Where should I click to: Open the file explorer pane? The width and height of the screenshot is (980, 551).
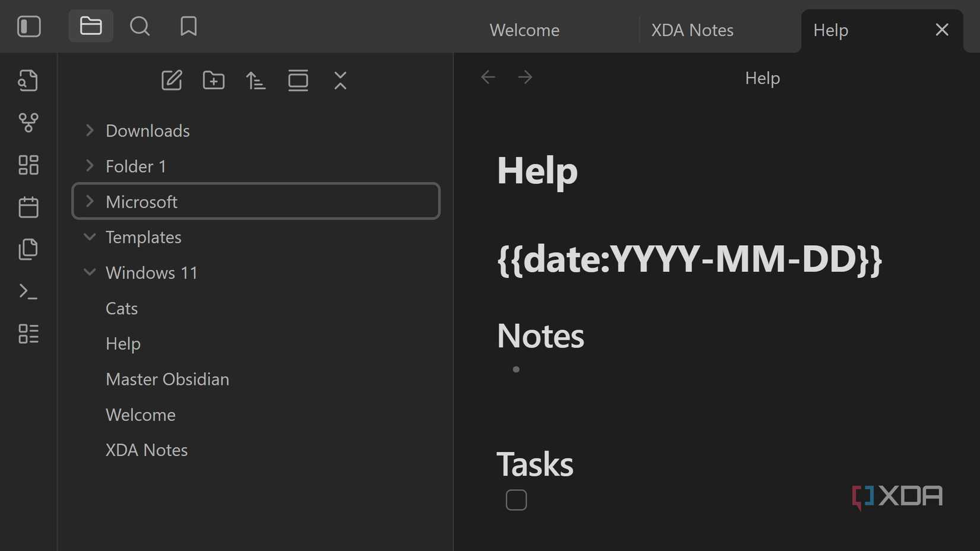click(x=91, y=26)
